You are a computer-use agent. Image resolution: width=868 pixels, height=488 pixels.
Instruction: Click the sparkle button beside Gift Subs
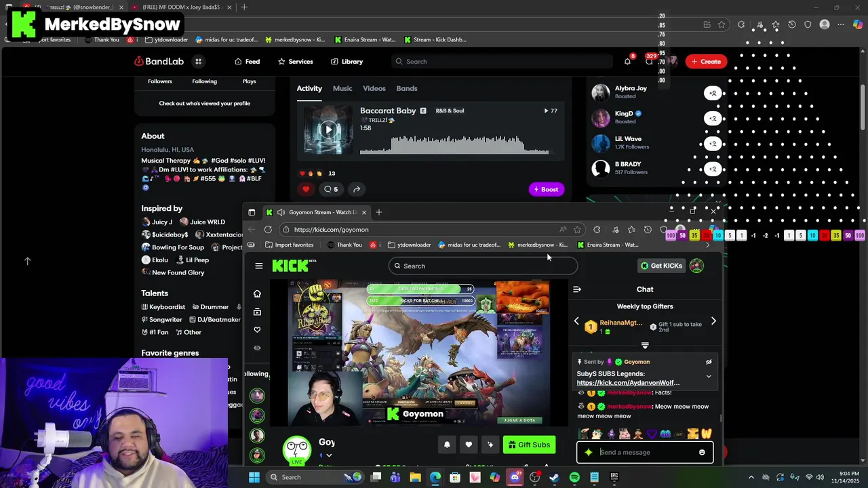point(490,445)
